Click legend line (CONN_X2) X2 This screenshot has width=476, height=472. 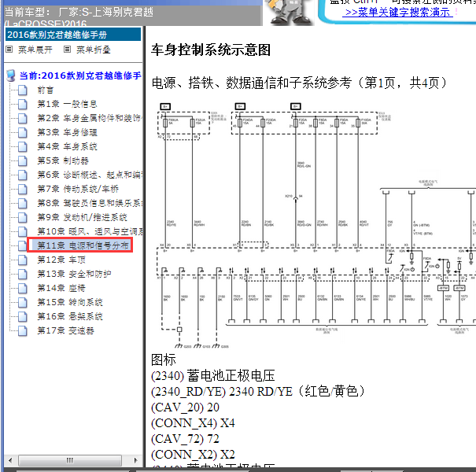tap(193, 455)
